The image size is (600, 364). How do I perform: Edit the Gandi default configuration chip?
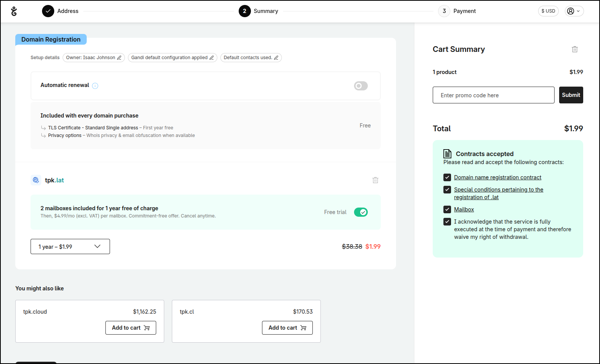pos(212,58)
